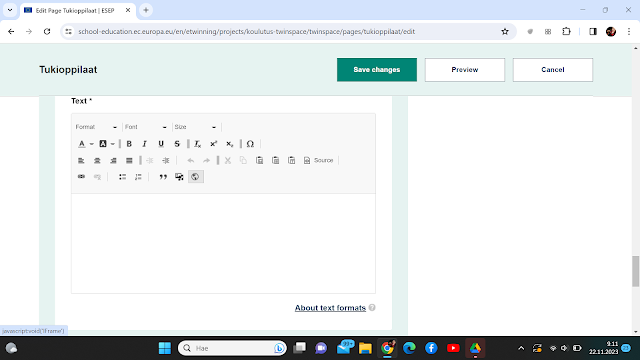Open the tab search dropdown in Chrome
The width and height of the screenshot is (640, 360).
(10, 10)
